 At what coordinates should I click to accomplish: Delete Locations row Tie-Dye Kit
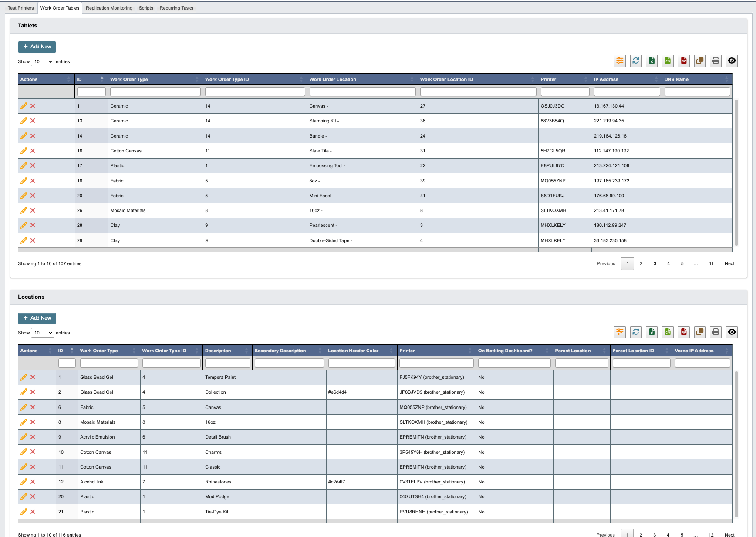click(33, 512)
